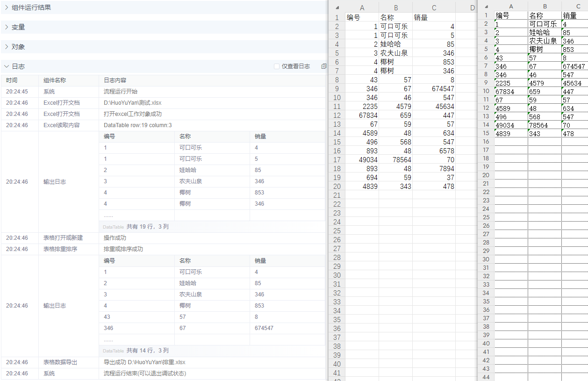Expand the 变量 section
Screen dimensions: 588x381
[18, 27]
